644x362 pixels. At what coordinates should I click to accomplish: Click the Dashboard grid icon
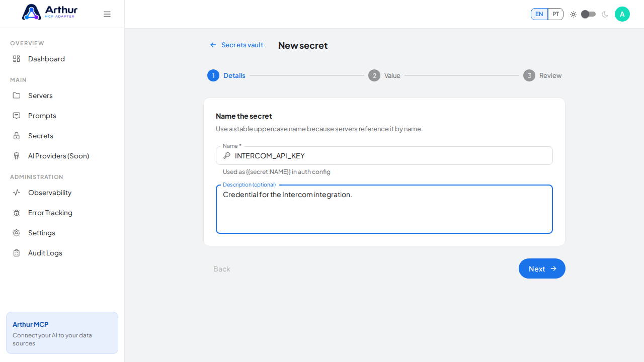[x=17, y=59]
